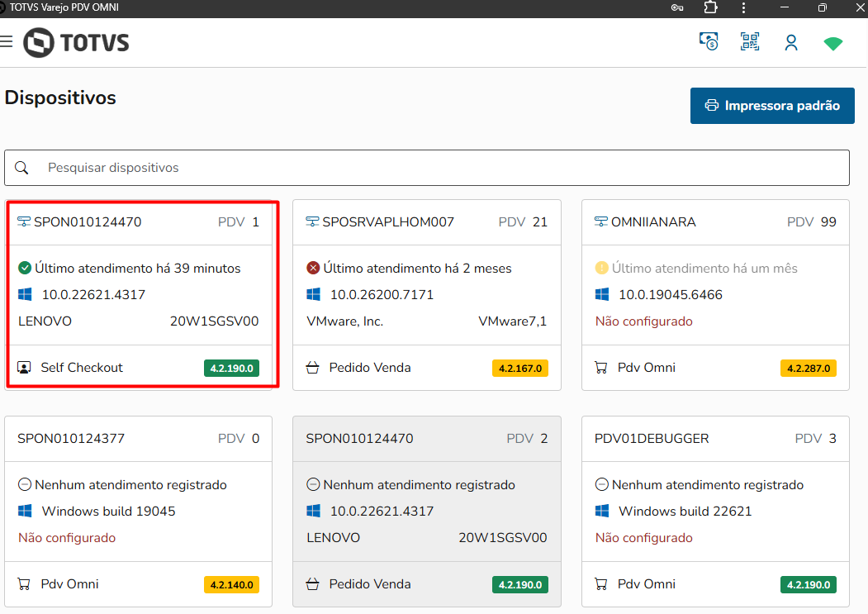
Task: Click the 4.2.287.0 version badge
Action: point(809,368)
